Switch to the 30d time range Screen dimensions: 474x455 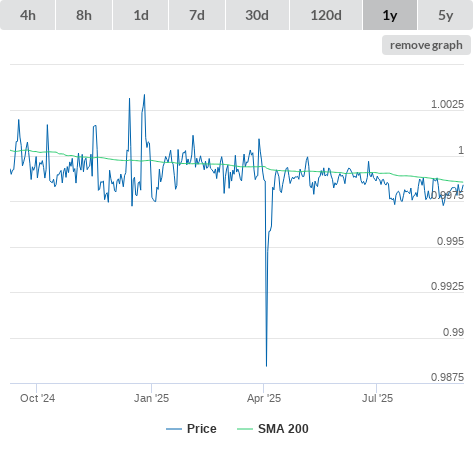click(x=257, y=15)
